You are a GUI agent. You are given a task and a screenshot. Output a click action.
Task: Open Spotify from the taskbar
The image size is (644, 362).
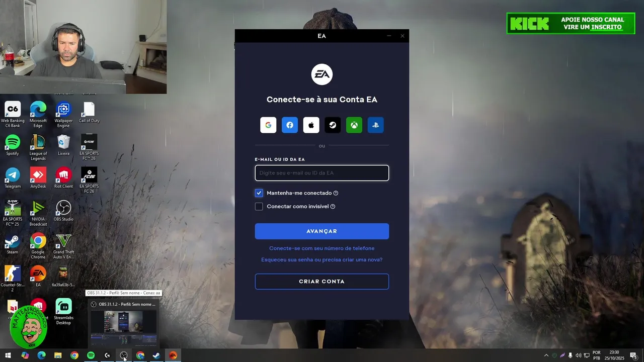(x=91, y=355)
